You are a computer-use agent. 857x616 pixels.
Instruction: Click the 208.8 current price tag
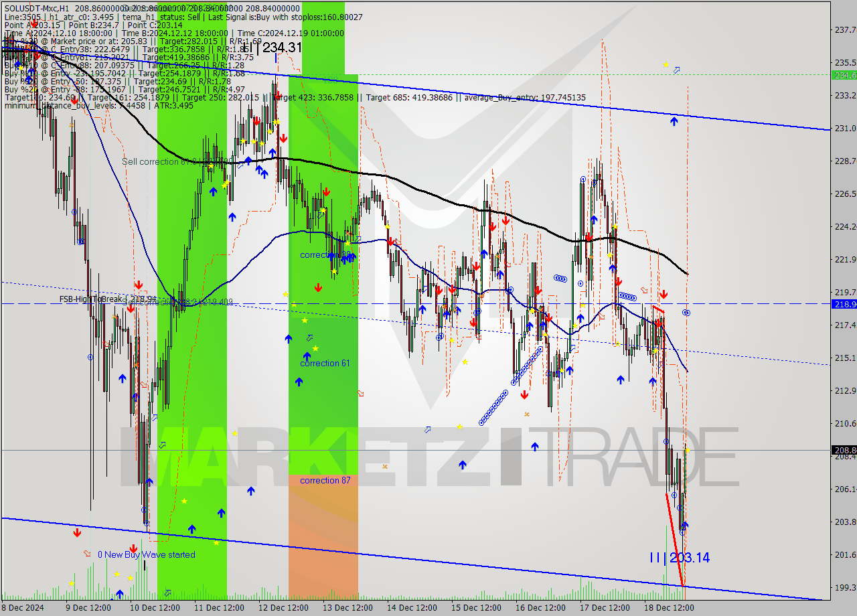844,450
